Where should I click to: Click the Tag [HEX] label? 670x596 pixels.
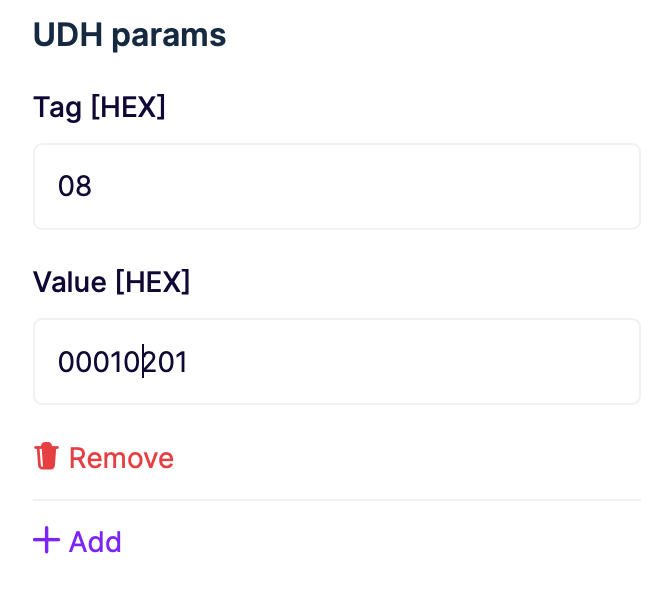pos(99,107)
